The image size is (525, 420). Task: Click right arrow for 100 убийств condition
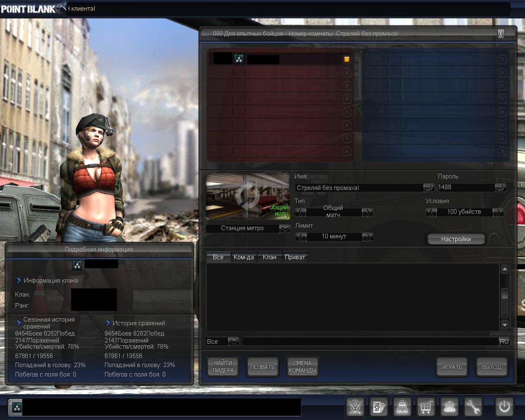[497, 212]
